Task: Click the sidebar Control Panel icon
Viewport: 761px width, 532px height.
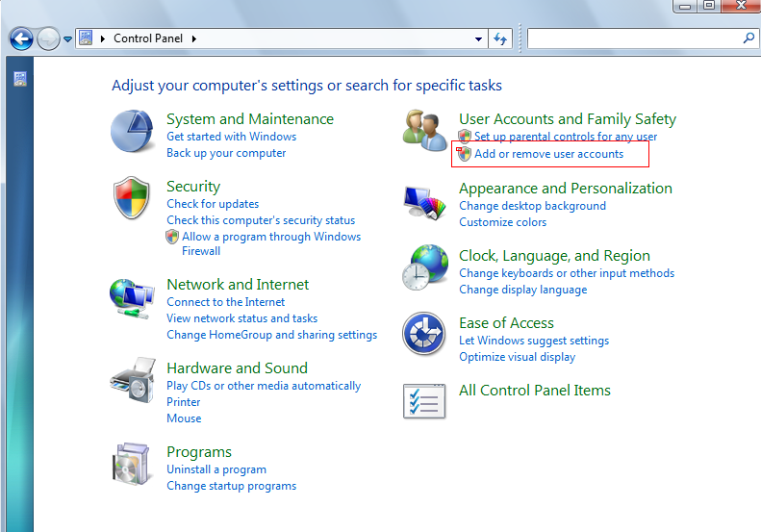Action: [x=20, y=79]
